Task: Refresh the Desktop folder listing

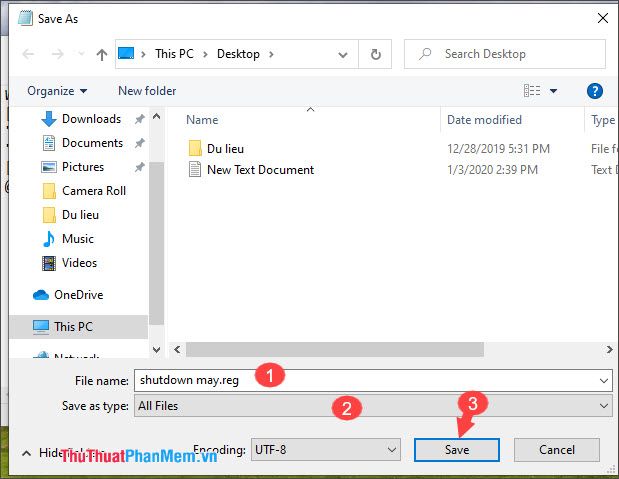Action: (x=375, y=54)
